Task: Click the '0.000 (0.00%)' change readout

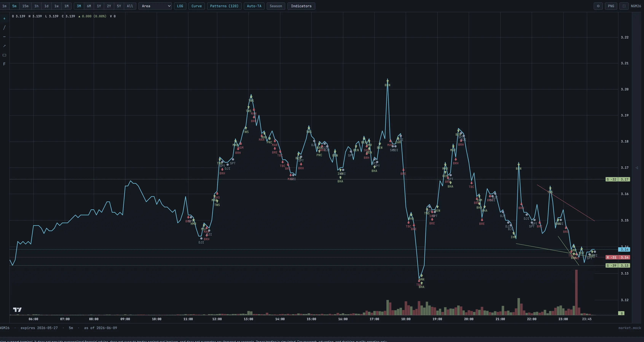Action: (92, 16)
